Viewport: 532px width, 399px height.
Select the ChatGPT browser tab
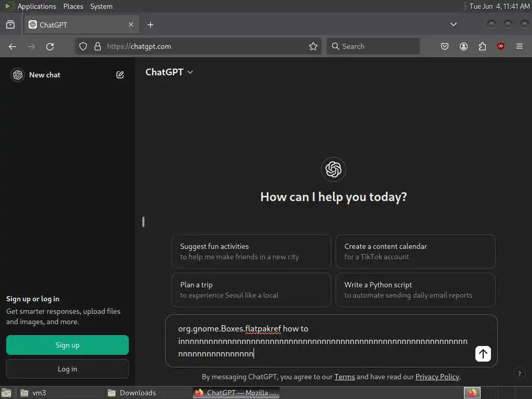click(82, 25)
